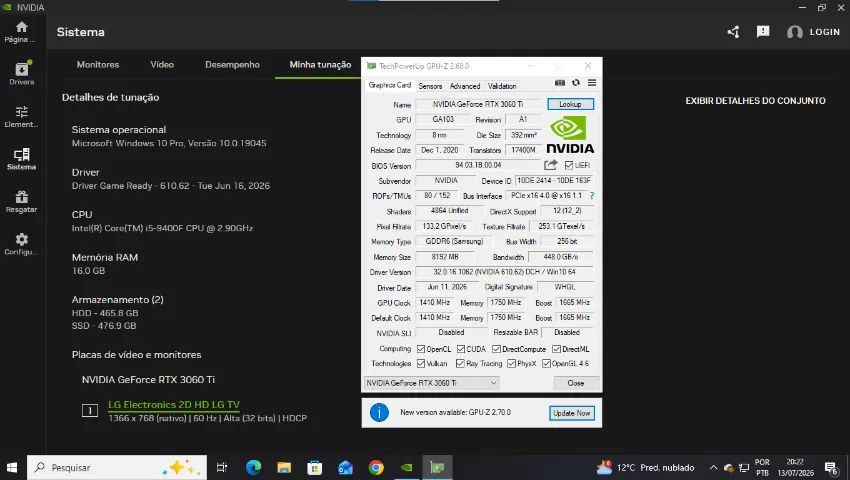Screen dimensions: 850x480
Task: Launch Microsoft Edge from taskbar
Action: [253, 468]
